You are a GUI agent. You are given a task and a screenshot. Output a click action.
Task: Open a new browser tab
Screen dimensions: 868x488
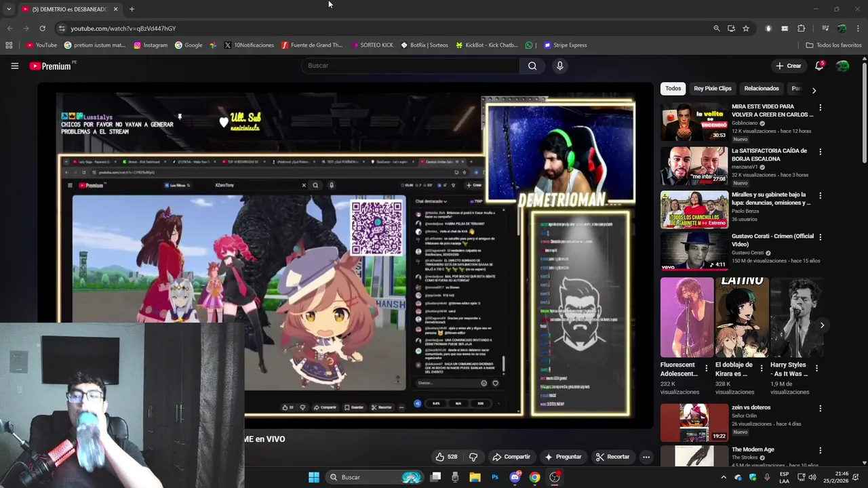point(132,9)
